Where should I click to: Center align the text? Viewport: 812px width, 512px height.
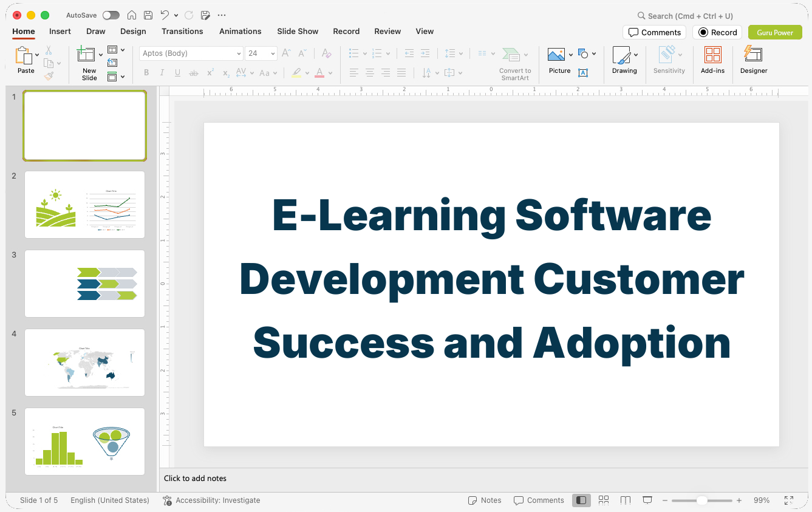(370, 73)
